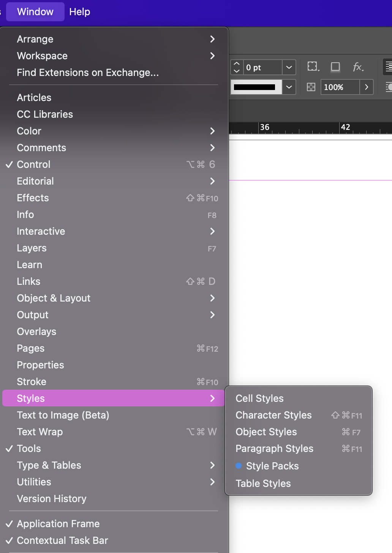Expand the Utilities submenu
This screenshot has width=392, height=553.
coord(114,482)
